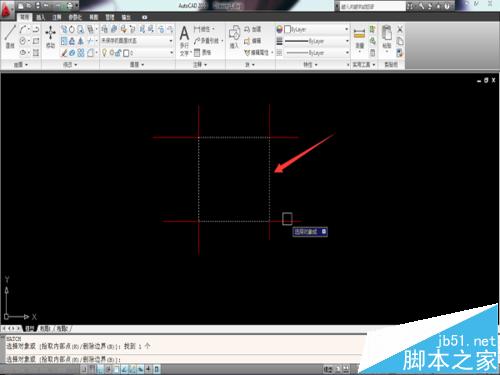Toggle the Model space (模型) status bar button

(x=328, y=369)
